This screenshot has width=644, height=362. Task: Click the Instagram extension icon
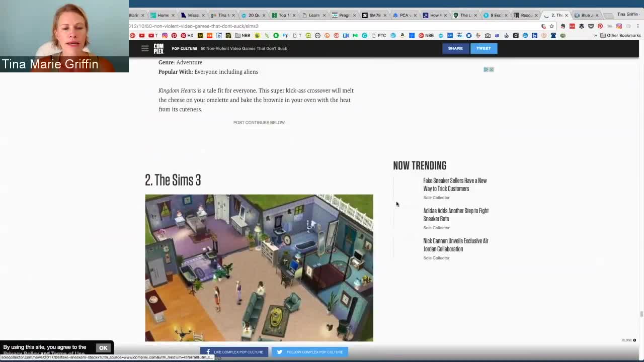pos(619,26)
